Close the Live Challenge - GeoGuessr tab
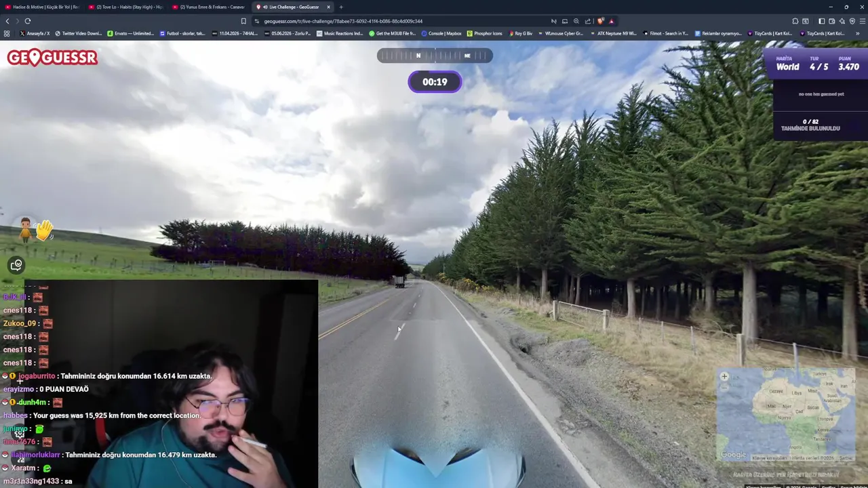The height and width of the screenshot is (488, 868). (x=328, y=7)
